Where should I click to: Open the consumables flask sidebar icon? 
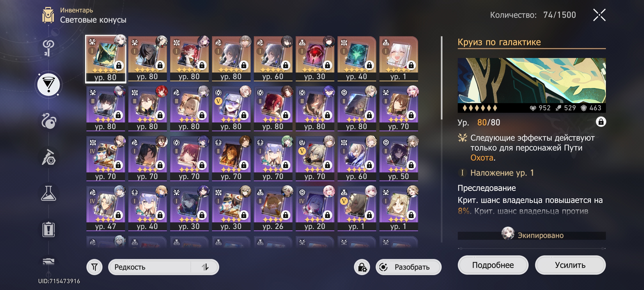[49, 193]
